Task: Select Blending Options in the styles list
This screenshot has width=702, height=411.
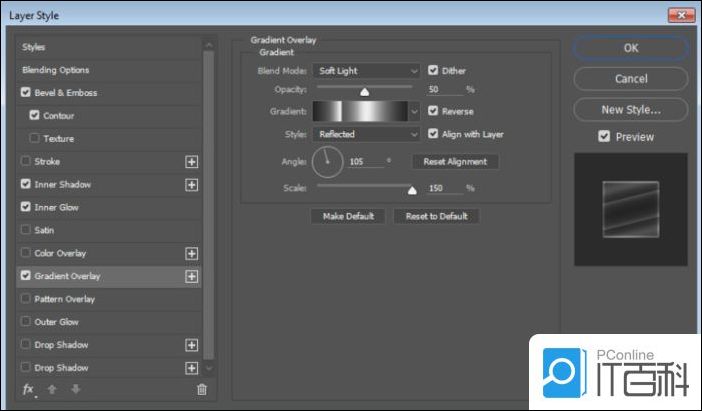Action: pos(55,70)
